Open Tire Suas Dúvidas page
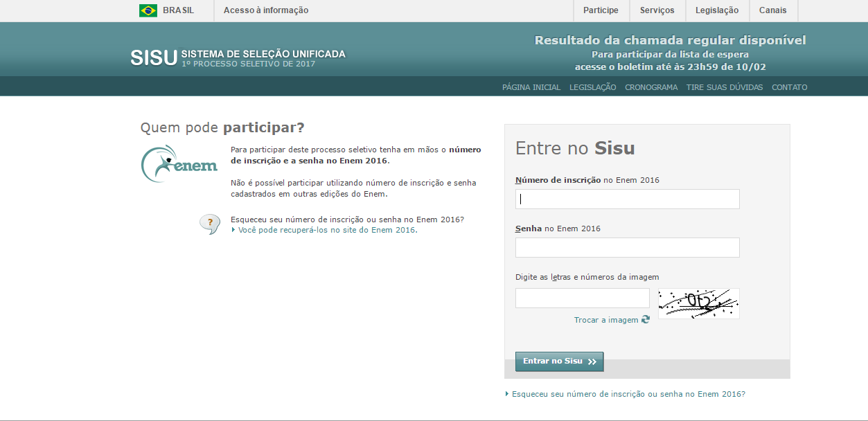This screenshot has width=868, height=421. click(x=724, y=87)
